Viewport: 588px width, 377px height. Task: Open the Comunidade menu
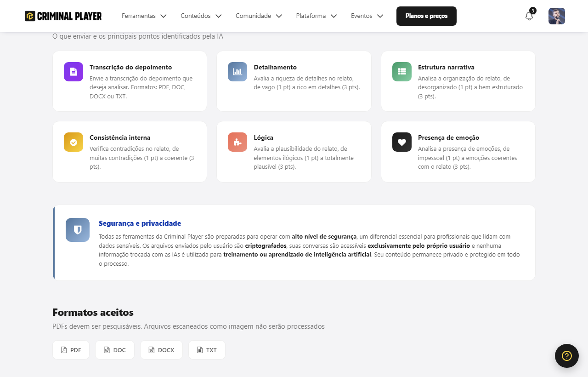click(x=259, y=16)
